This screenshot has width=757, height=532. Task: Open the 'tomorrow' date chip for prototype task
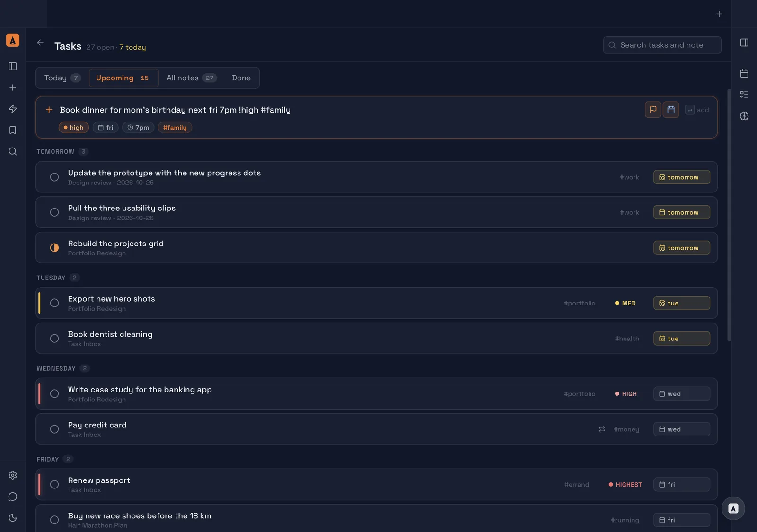682,177
